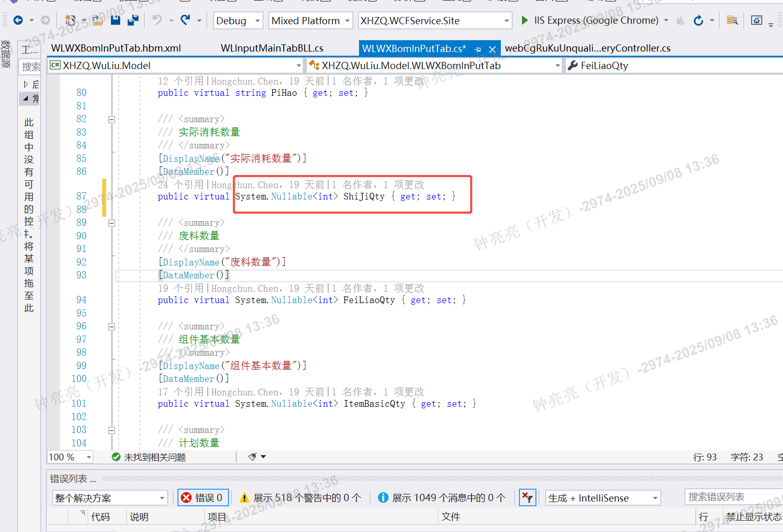Toggle the 518 warnings filter button
This screenshot has height=532, width=783.
tap(300, 497)
